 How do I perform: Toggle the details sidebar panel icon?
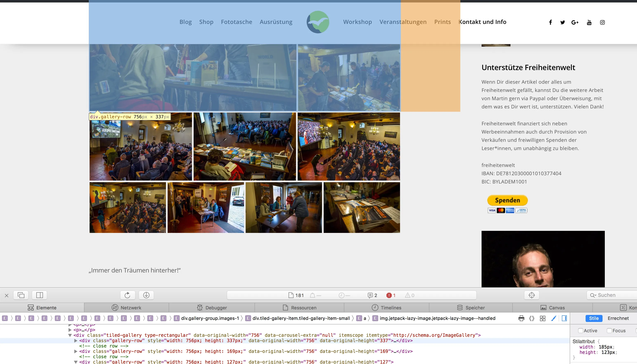click(564, 318)
